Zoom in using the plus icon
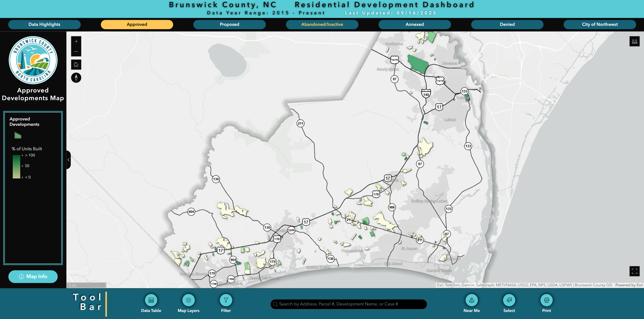 [76, 41]
